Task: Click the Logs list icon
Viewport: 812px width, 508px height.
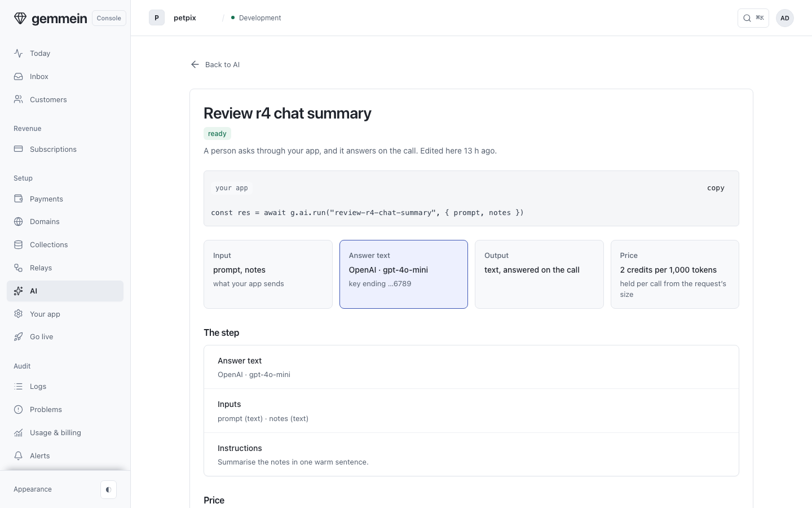Action: click(x=19, y=386)
